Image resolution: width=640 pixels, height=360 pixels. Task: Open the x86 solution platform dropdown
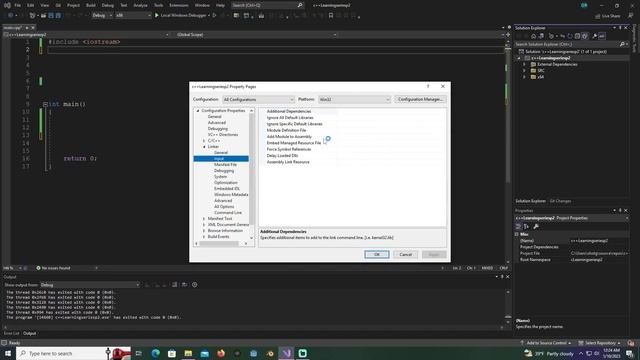click(133, 16)
